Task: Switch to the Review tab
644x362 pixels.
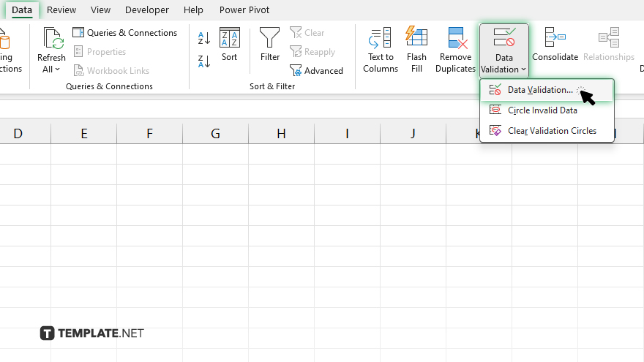Action: coord(61,10)
